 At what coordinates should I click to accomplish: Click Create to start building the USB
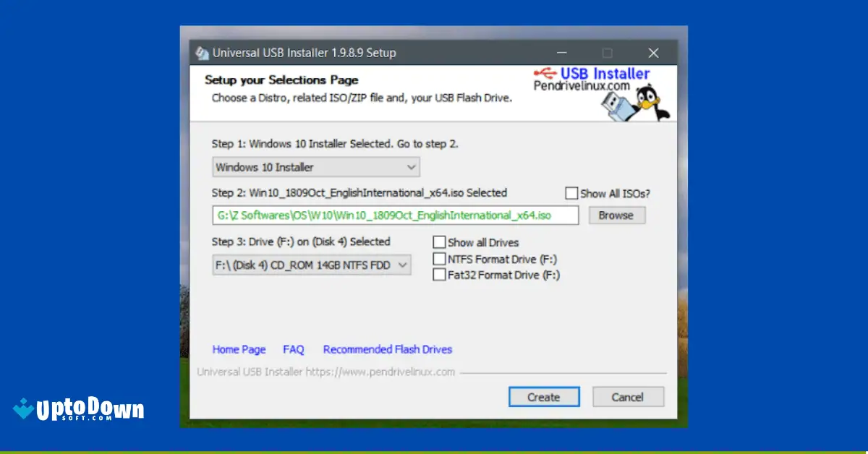click(x=544, y=397)
